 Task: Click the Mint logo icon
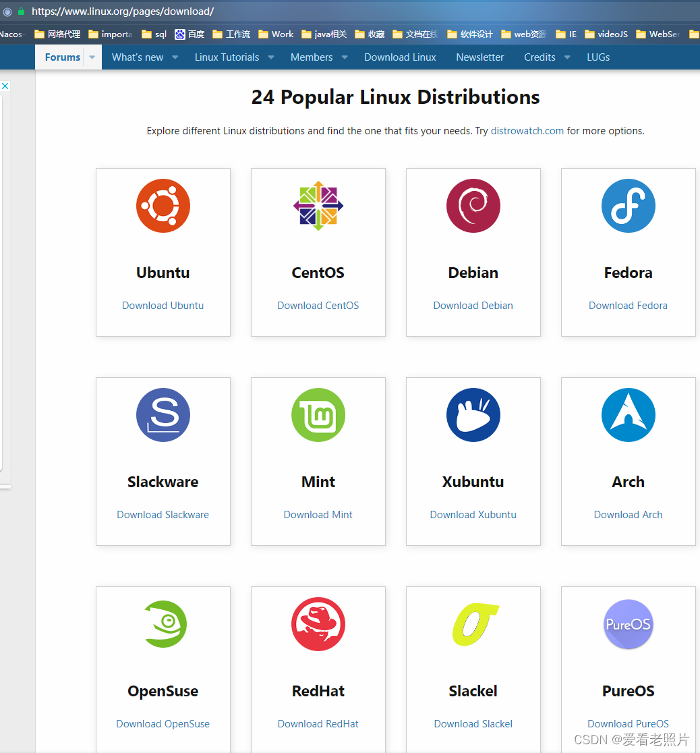click(318, 415)
